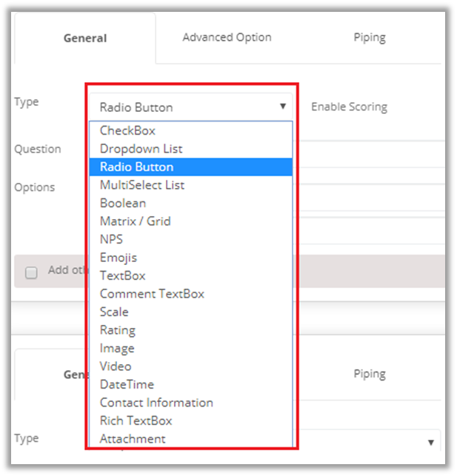The width and height of the screenshot is (457, 476).
Task: Select Matrix / Grid option
Action: click(135, 221)
